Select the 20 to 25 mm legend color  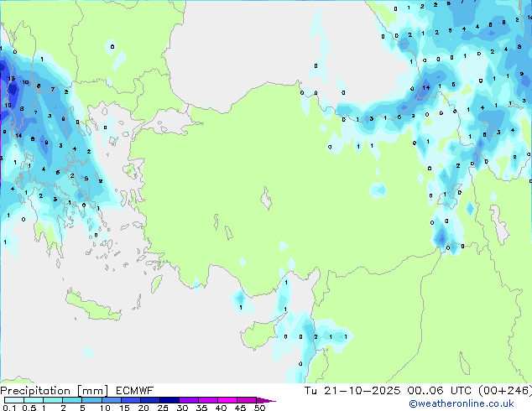pyautogui.click(x=149, y=400)
